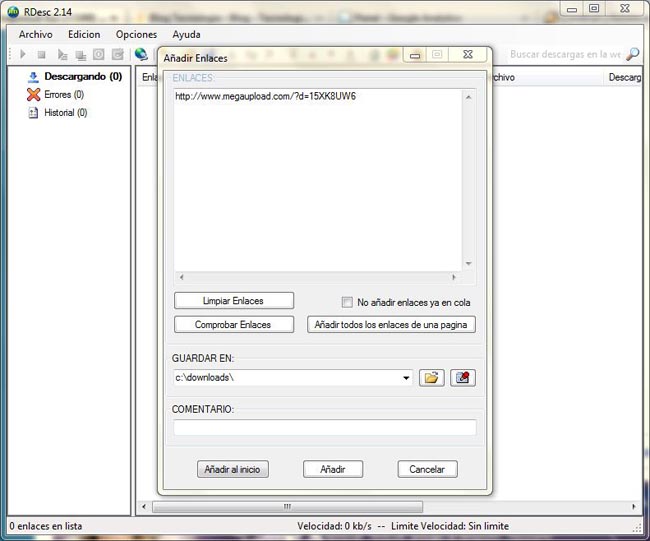Click the pin save-location icon button

[x=462, y=378]
